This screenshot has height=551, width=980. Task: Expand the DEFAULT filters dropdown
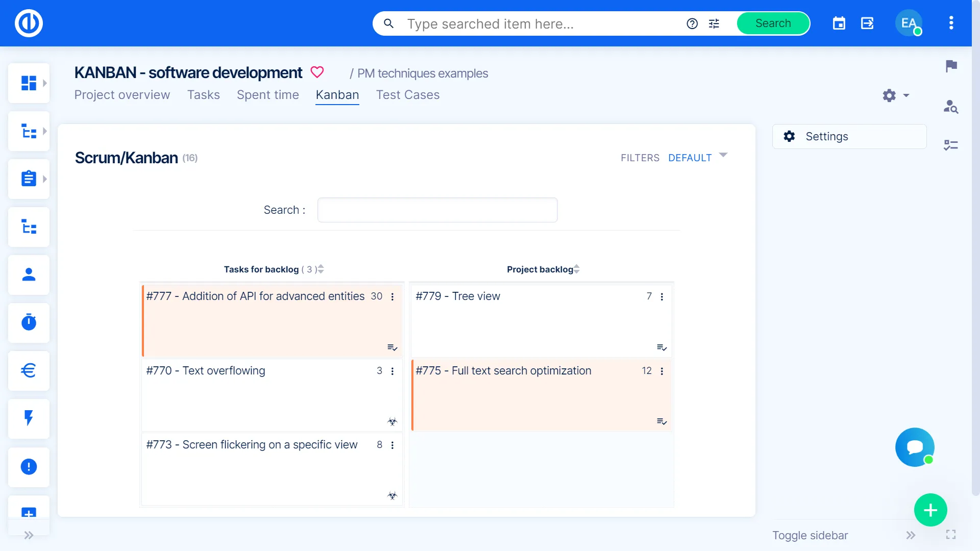pyautogui.click(x=723, y=155)
